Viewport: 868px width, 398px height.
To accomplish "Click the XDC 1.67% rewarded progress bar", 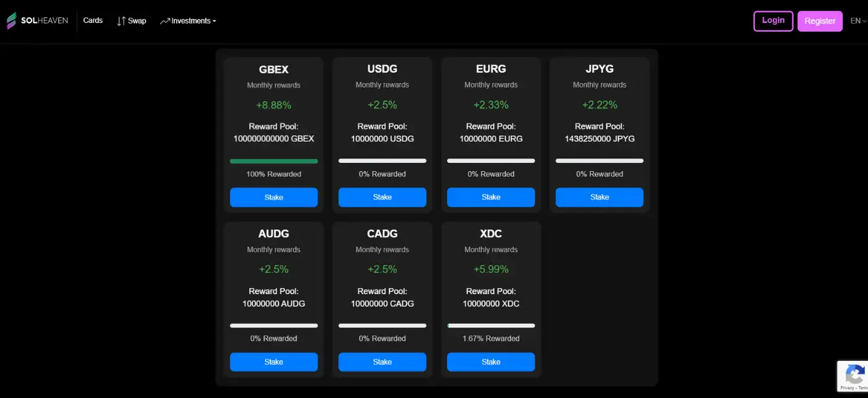I will coord(490,325).
